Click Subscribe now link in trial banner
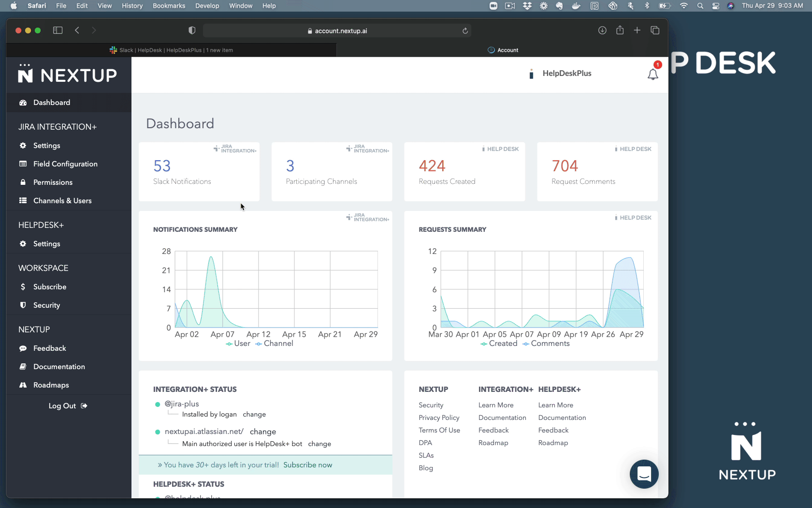Image resolution: width=812 pixels, height=508 pixels. pyautogui.click(x=307, y=465)
